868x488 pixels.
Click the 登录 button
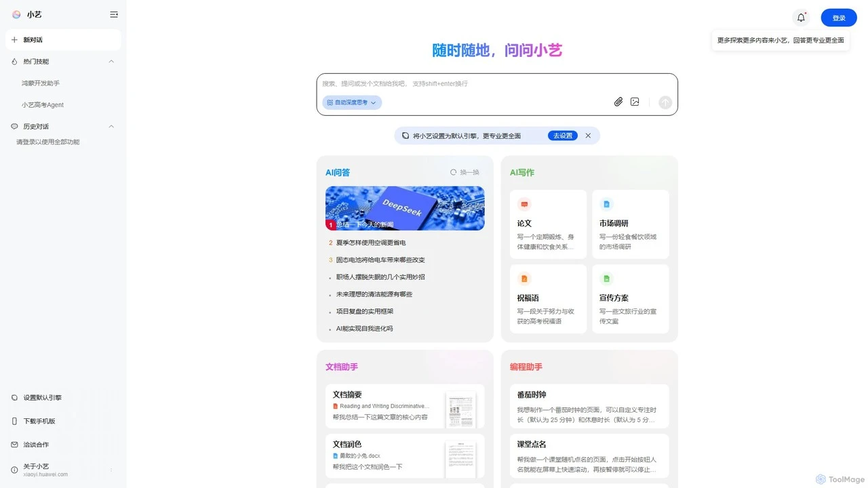pyautogui.click(x=839, y=18)
